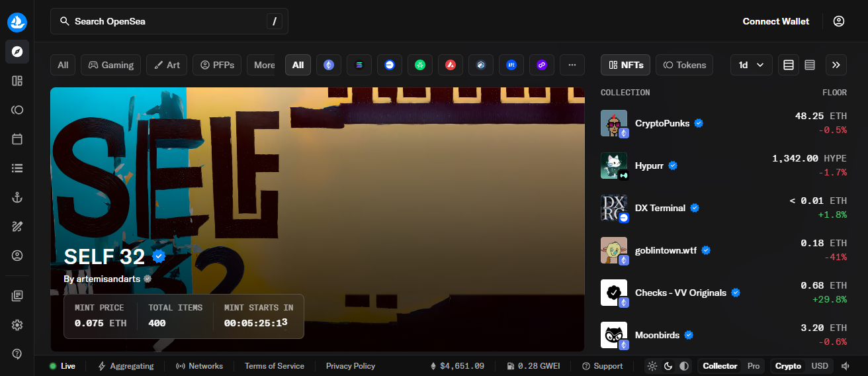Open the 1d time range dropdown

coord(751,65)
